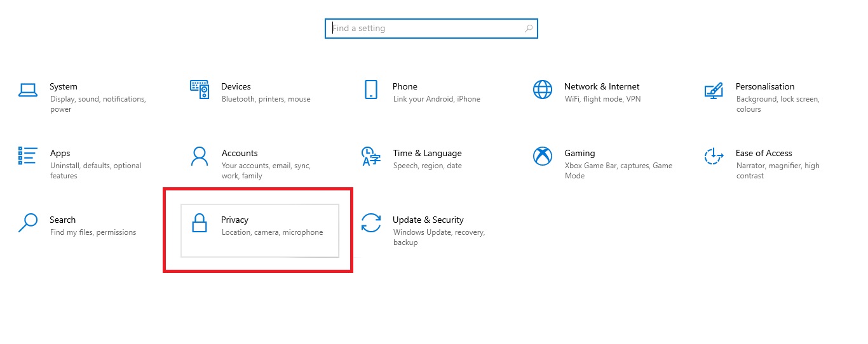Click the Ease of Access icon
This screenshot has height=344, width=868.
[x=714, y=156]
